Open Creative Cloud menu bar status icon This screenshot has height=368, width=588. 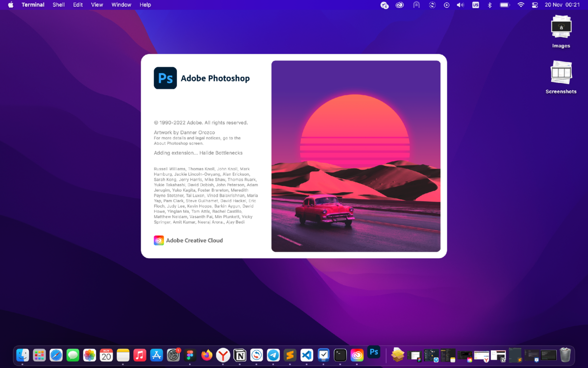[x=400, y=5]
